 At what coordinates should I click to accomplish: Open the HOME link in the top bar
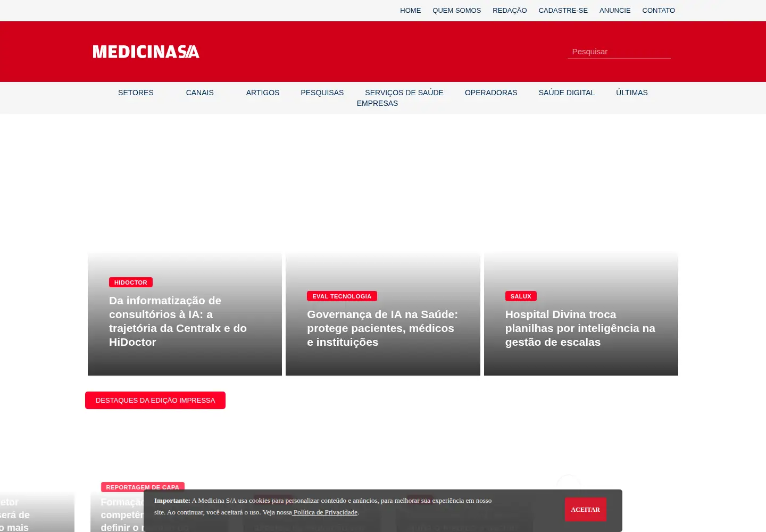pos(410,10)
